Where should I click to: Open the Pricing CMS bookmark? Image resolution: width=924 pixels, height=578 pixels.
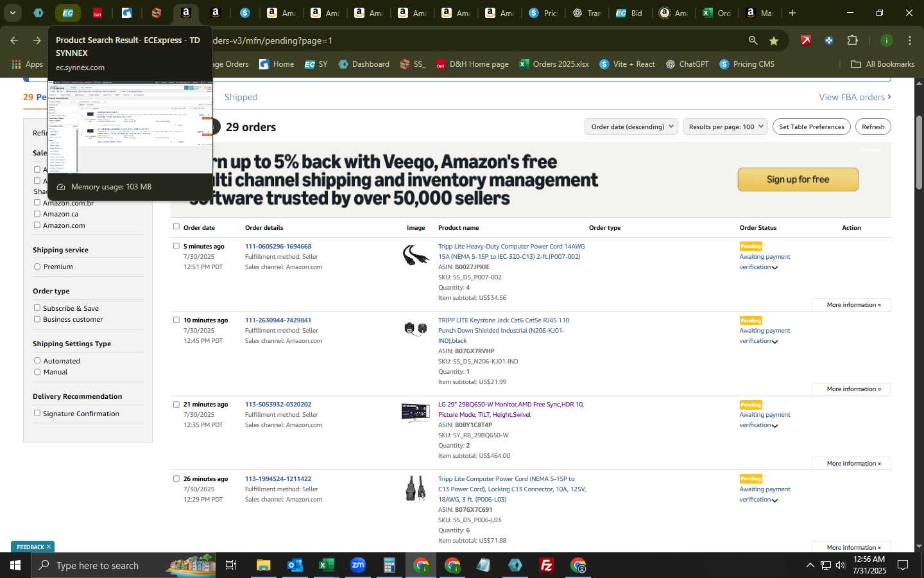click(x=747, y=64)
